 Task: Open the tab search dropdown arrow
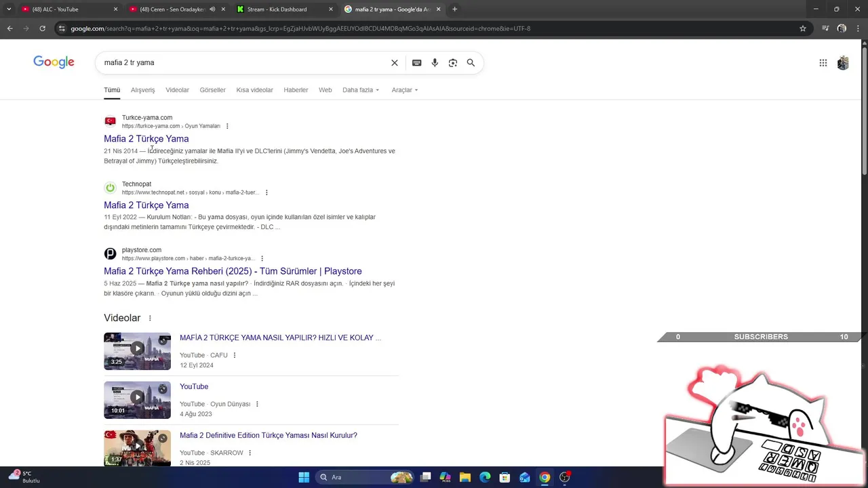[x=8, y=9]
